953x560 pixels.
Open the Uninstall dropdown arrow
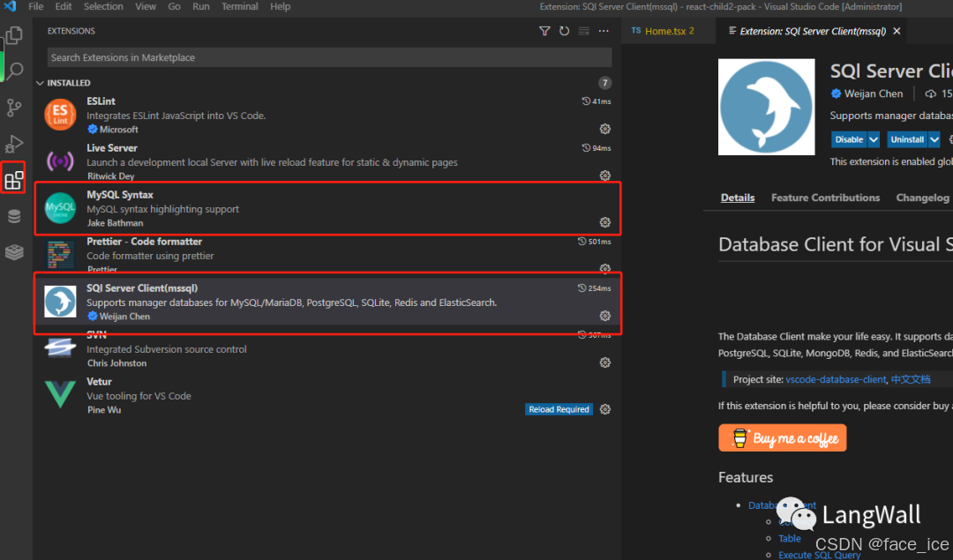(933, 138)
